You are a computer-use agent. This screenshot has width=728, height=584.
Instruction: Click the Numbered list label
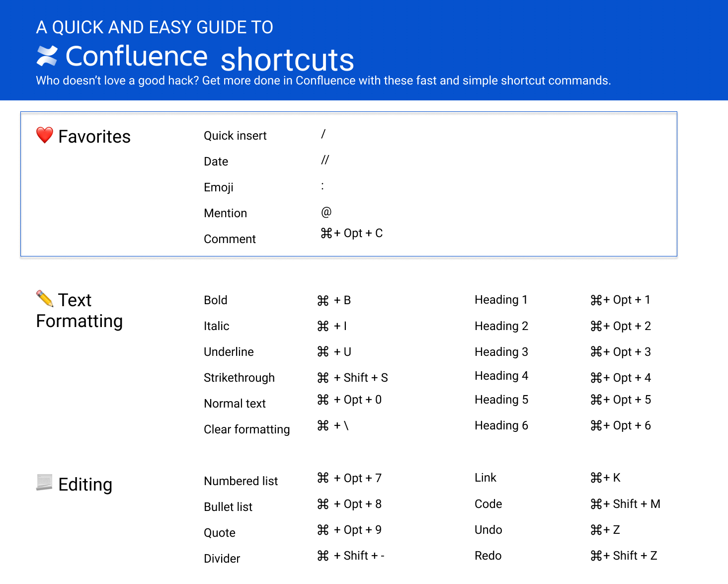tap(241, 481)
